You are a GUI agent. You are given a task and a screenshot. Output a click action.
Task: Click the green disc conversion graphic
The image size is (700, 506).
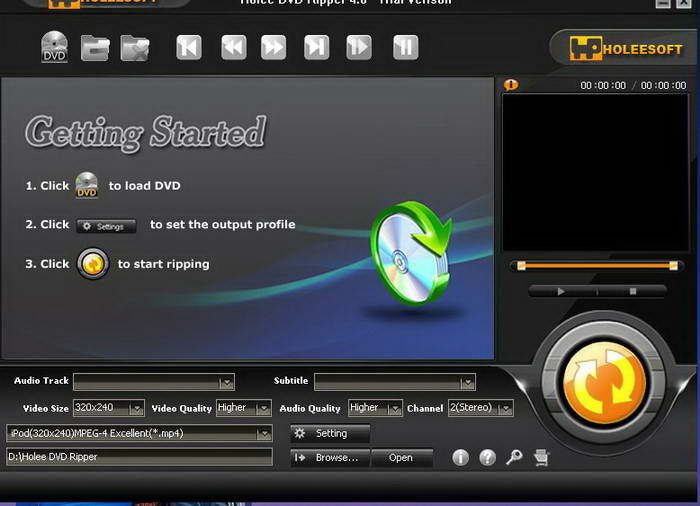tap(411, 252)
